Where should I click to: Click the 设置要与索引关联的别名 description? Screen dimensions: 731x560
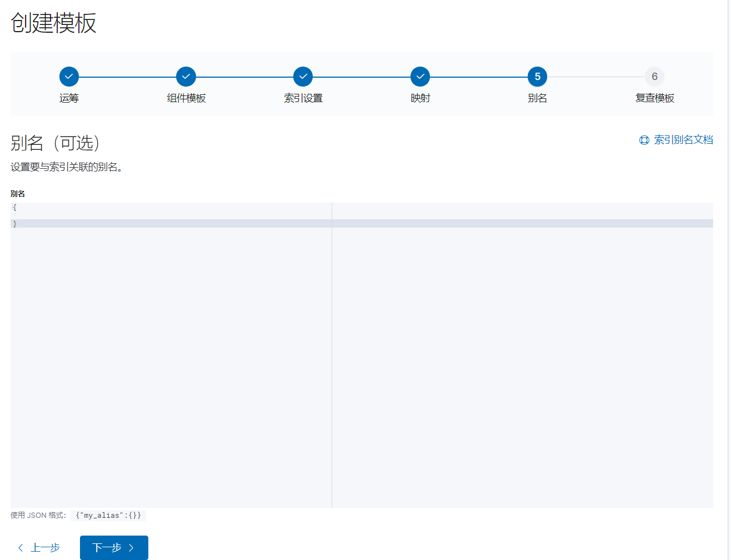pyautogui.click(x=66, y=167)
